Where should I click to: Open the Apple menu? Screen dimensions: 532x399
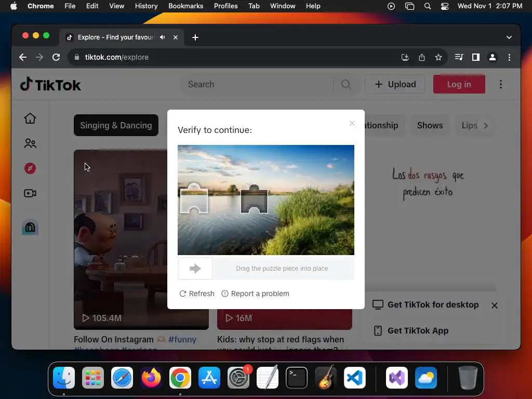(x=14, y=6)
